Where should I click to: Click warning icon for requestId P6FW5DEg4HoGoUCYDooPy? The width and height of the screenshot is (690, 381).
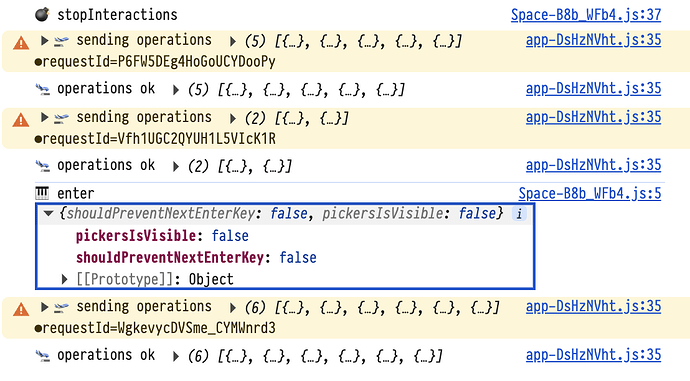[x=21, y=43]
